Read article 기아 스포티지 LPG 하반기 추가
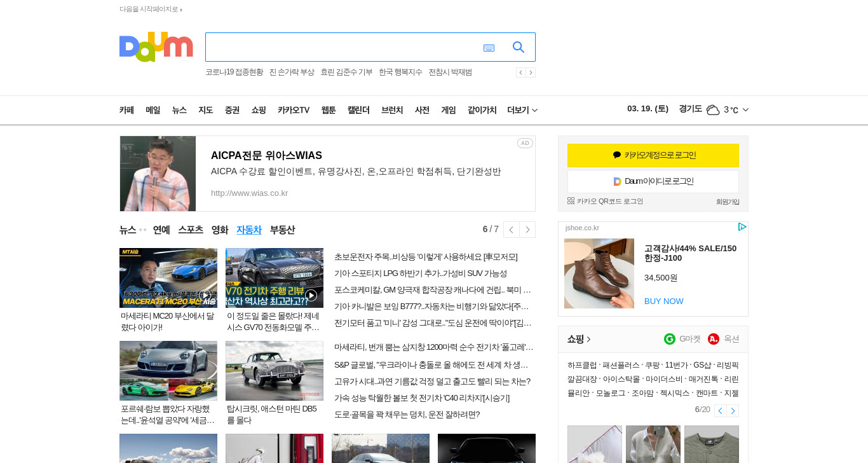 point(421,273)
